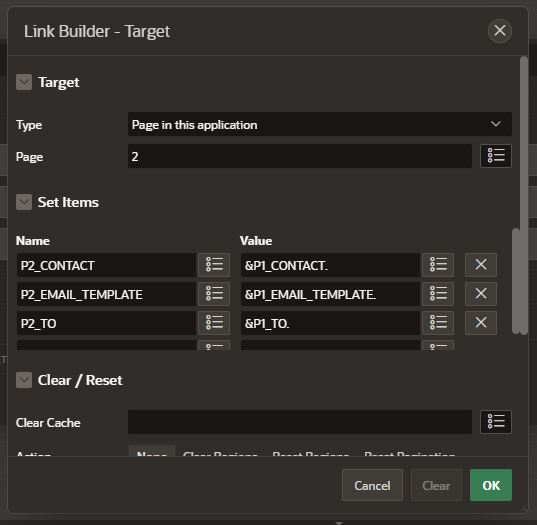Click the Value column header
Viewport: 537px width, 525px height.
(256, 241)
